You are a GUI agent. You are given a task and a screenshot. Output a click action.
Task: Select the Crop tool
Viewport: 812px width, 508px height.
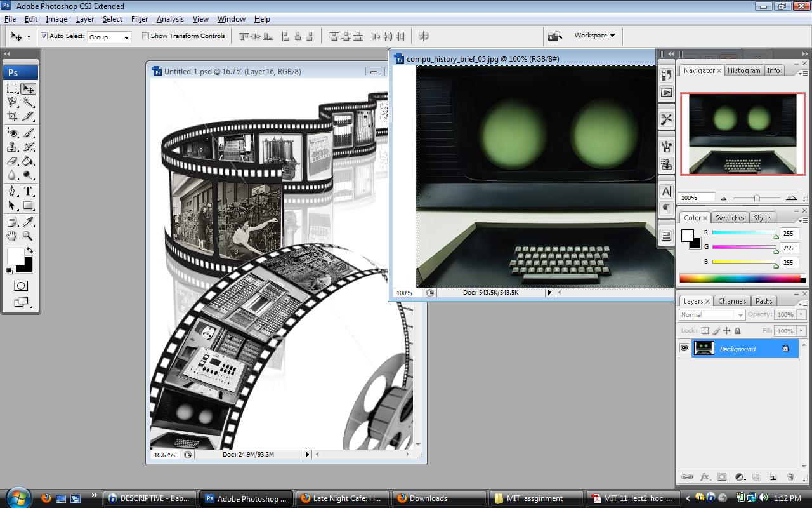point(12,116)
